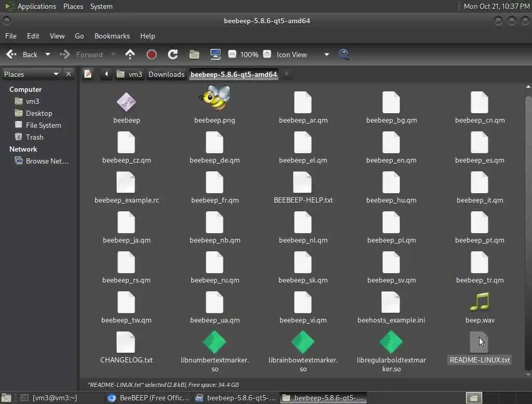Zoom out using the minus icon
The image size is (532, 404).
(232, 55)
